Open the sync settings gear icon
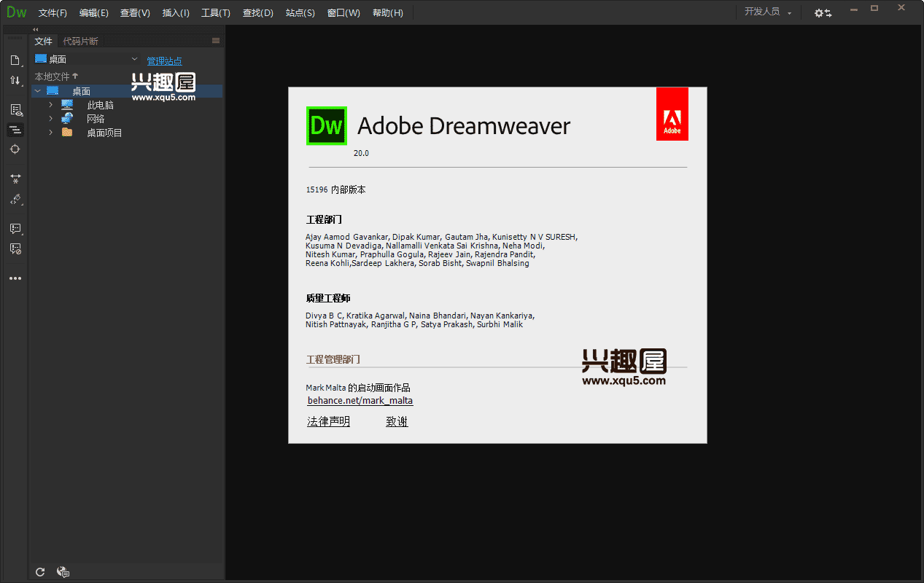924x583 pixels. click(823, 13)
